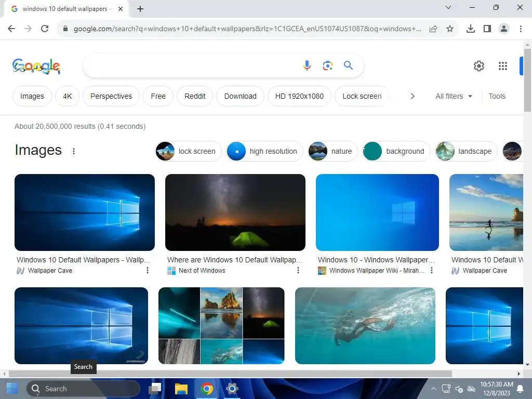The width and height of the screenshot is (532, 399).
Task: Select the HD 1920x1080 filter chip
Action: 299,96
